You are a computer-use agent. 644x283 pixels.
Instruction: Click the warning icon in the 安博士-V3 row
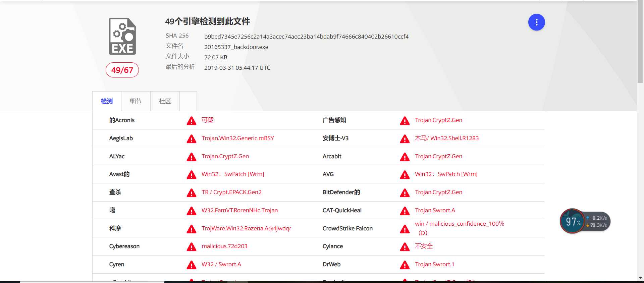[405, 139]
